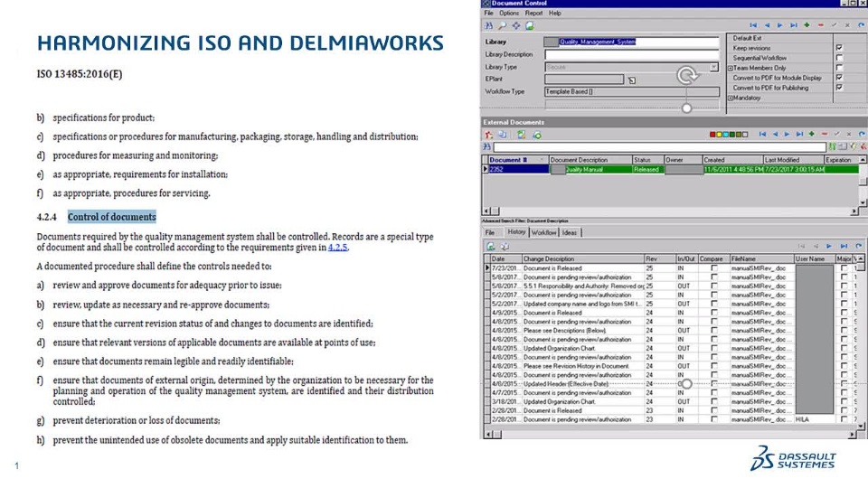Image resolution: width=868 pixels, height=488 pixels.
Task: Click binoculars icon beside External Documents search field
Action: 487,146
